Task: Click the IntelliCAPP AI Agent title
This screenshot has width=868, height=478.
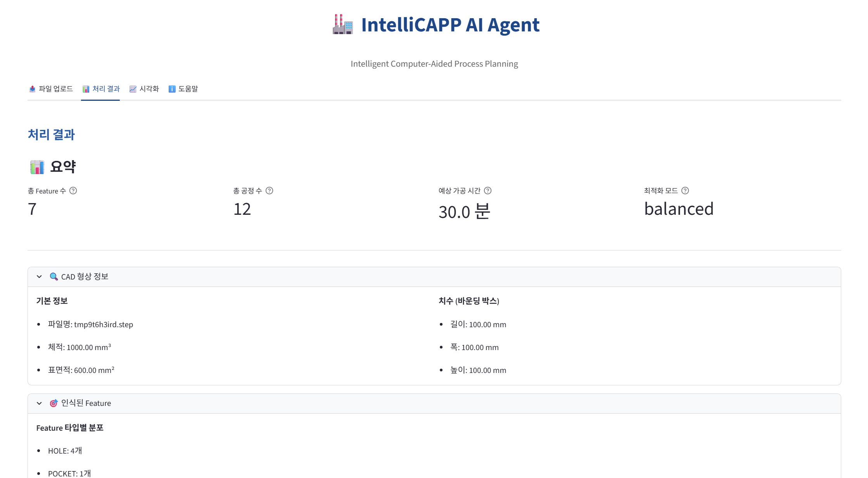Action: 450,25
